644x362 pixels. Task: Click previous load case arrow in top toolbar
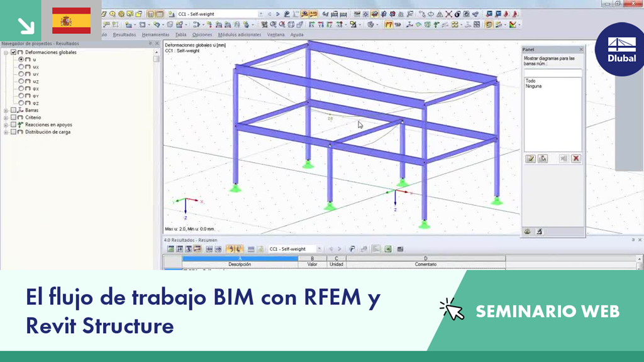[x=269, y=14]
